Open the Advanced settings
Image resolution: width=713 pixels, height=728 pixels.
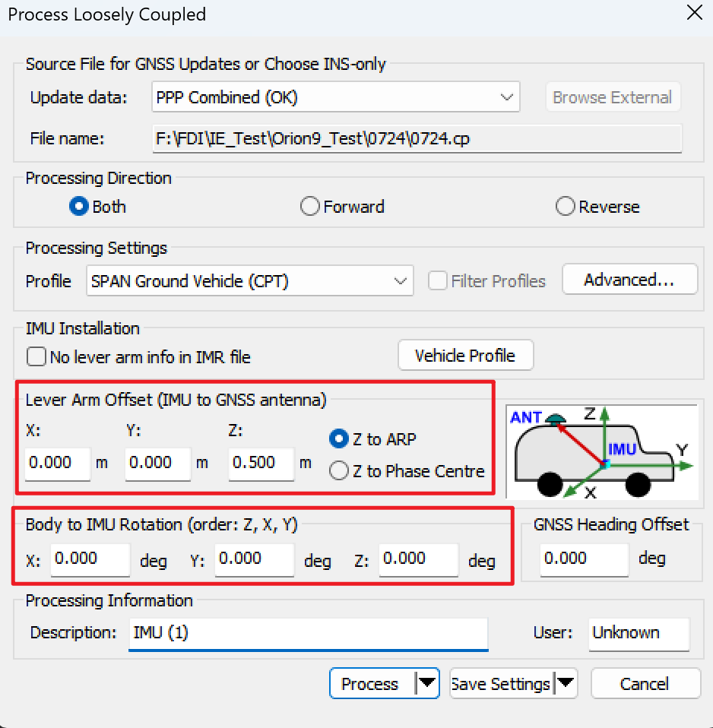point(629,280)
